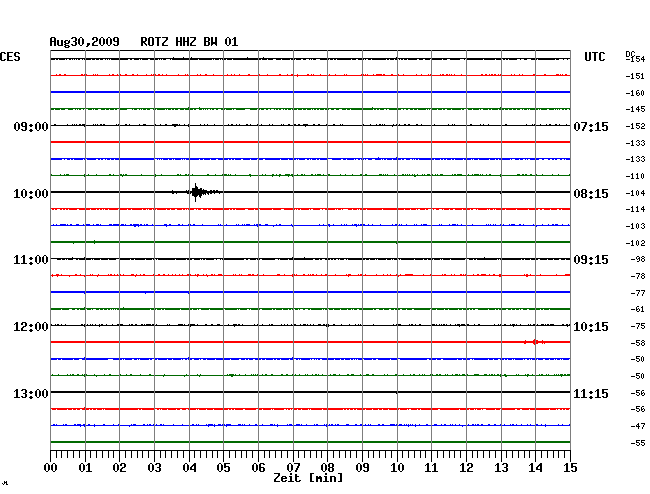Click minute axis label 15
Viewport: 650px width, 494px height.
point(570,468)
